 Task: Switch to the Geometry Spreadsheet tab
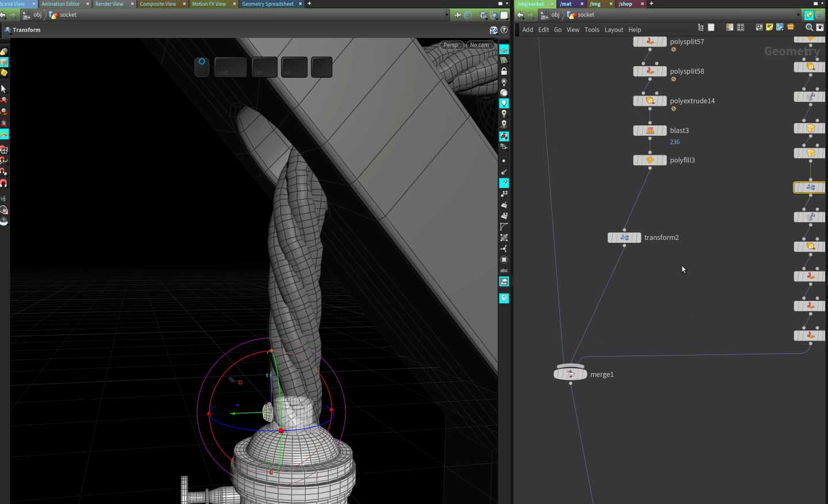coord(268,4)
